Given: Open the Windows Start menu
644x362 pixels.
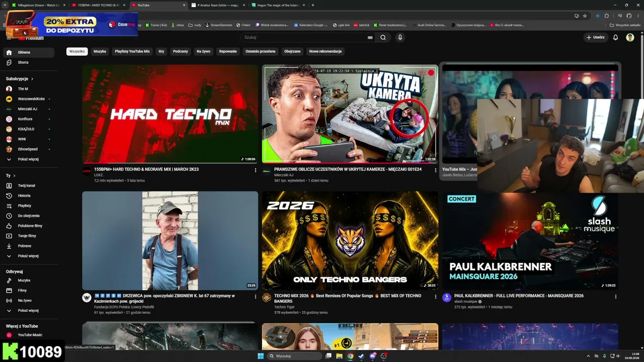Looking at the screenshot, I should pos(261,356).
